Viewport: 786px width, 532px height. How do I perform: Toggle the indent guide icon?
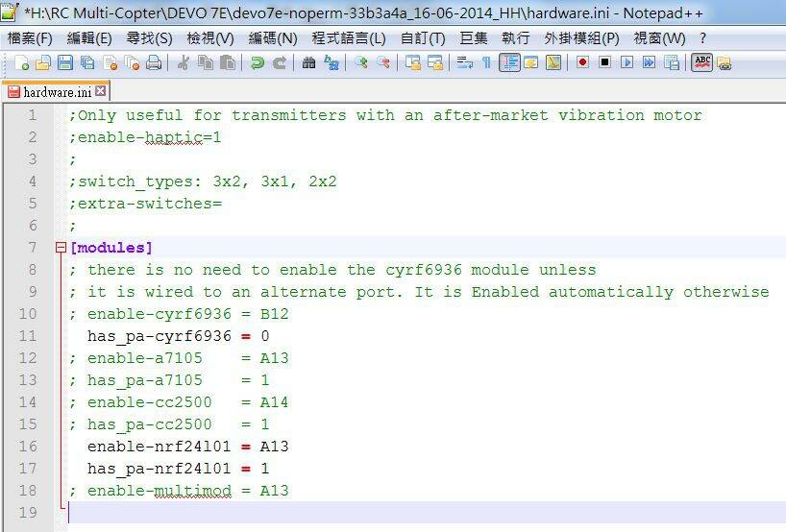click(509, 62)
